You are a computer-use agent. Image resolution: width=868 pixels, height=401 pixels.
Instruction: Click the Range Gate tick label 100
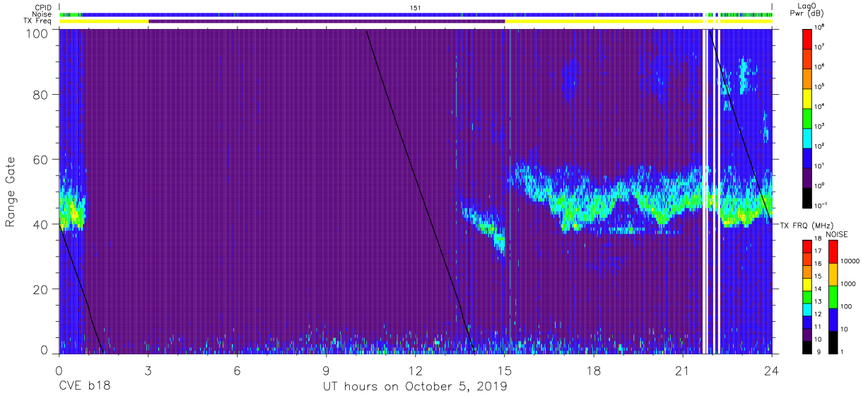(37, 33)
